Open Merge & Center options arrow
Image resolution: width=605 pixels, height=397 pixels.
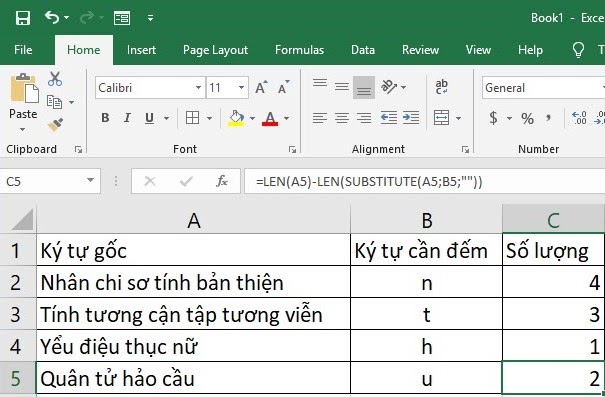tap(458, 118)
